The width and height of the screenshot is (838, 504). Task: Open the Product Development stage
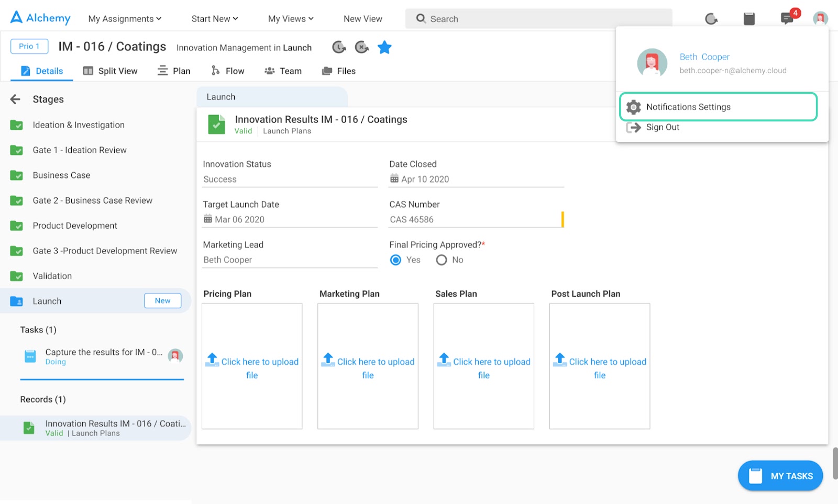click(x=75, y=226)
